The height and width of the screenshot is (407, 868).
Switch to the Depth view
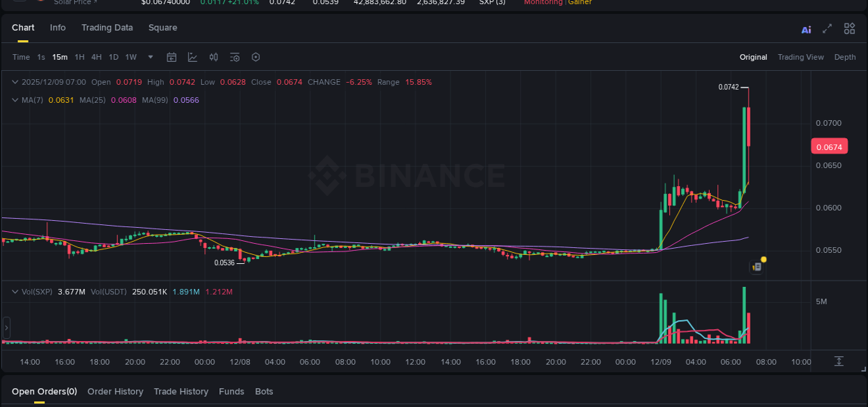point(844,57)
